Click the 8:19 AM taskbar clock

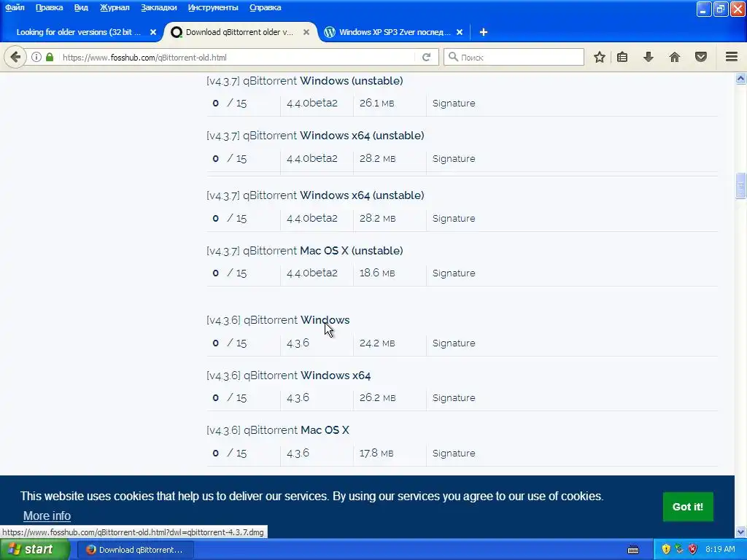click(720, 550)
